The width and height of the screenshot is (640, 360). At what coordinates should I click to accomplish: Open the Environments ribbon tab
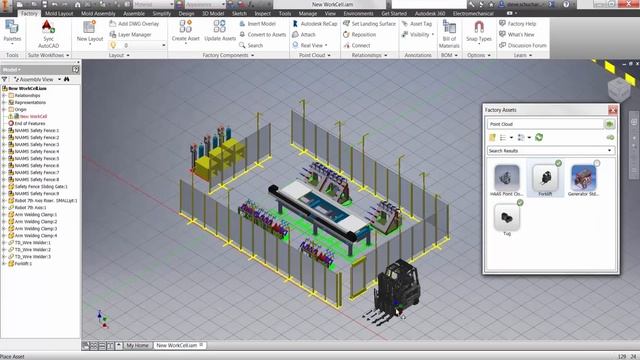point(358,13)
